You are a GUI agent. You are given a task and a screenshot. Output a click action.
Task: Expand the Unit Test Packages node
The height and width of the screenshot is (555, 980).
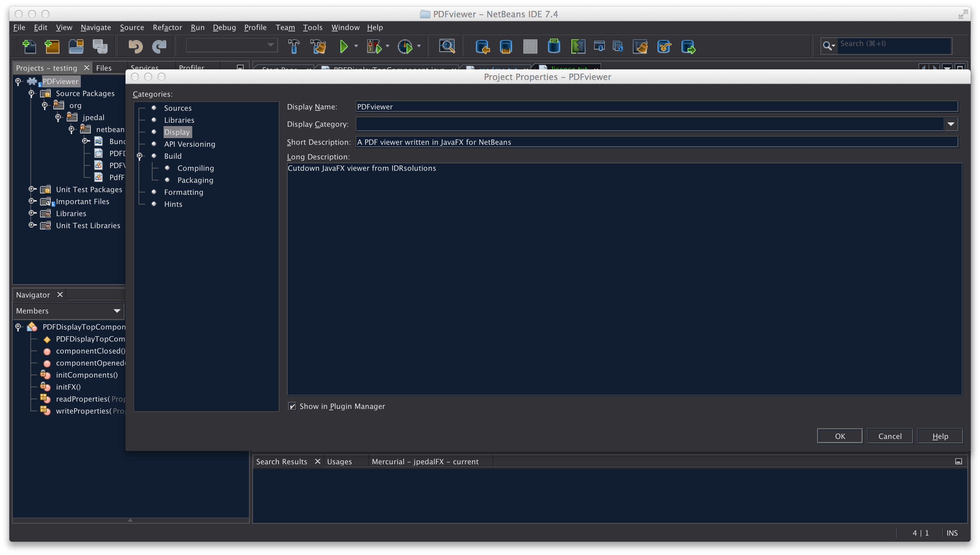(x=32, y=189)
